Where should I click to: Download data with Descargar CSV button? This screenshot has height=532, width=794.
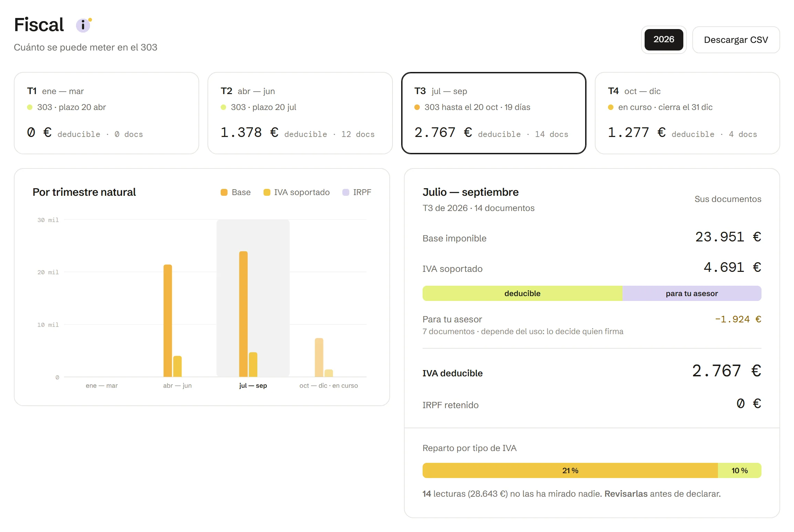coord(736,40)
